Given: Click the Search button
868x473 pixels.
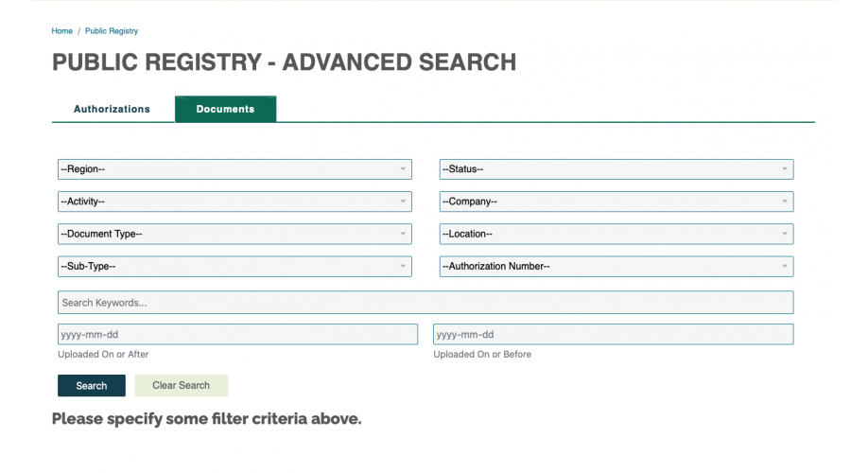Looking at the screenshot, I should click(92, 385).
